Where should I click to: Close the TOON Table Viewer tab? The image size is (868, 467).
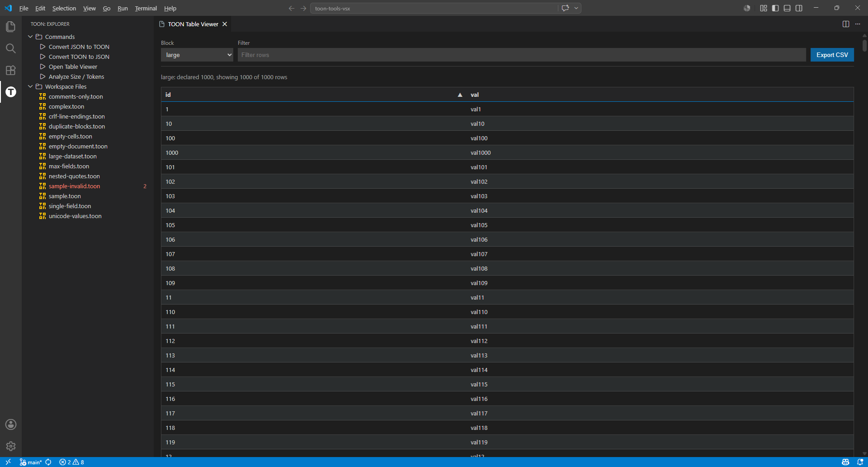[225, 24]
